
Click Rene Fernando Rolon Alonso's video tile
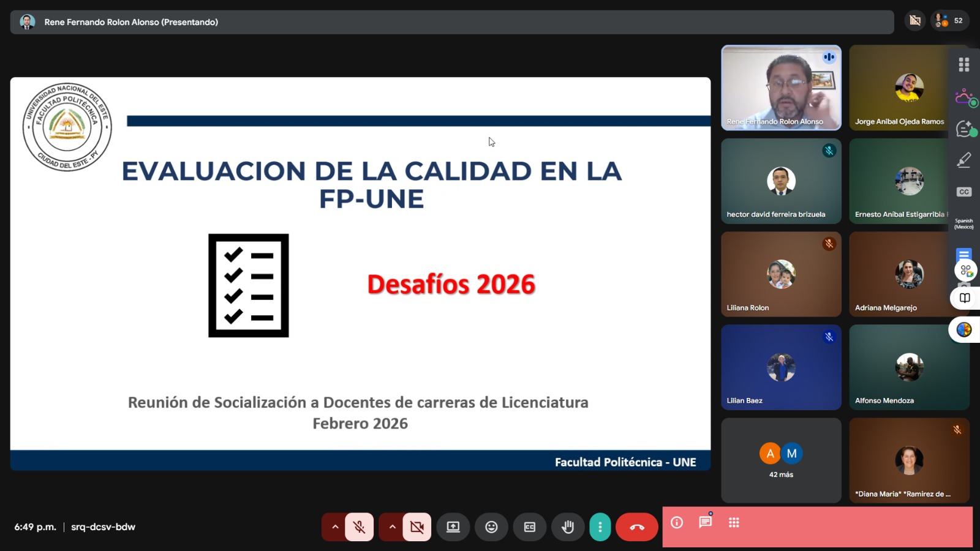point(781,88)
